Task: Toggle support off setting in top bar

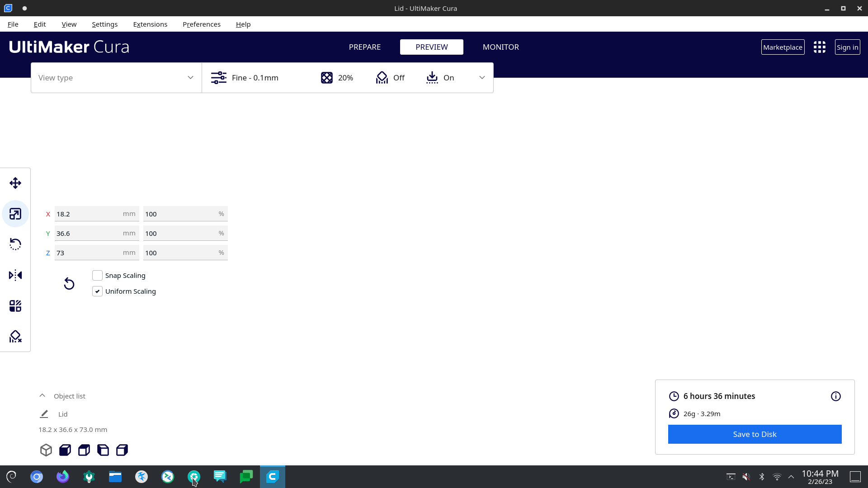Action: [x=390, y=77]
